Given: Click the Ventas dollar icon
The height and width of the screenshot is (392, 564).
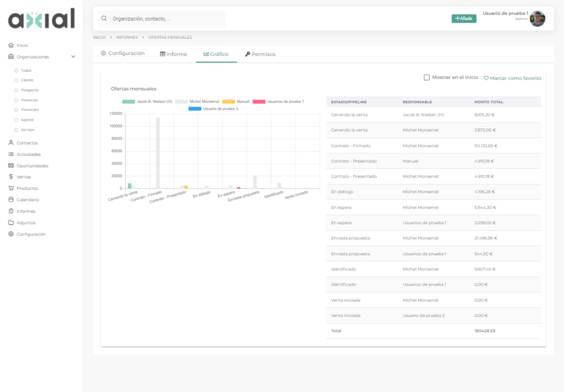Looking at the screenshot, I should (x=11, y=176).
